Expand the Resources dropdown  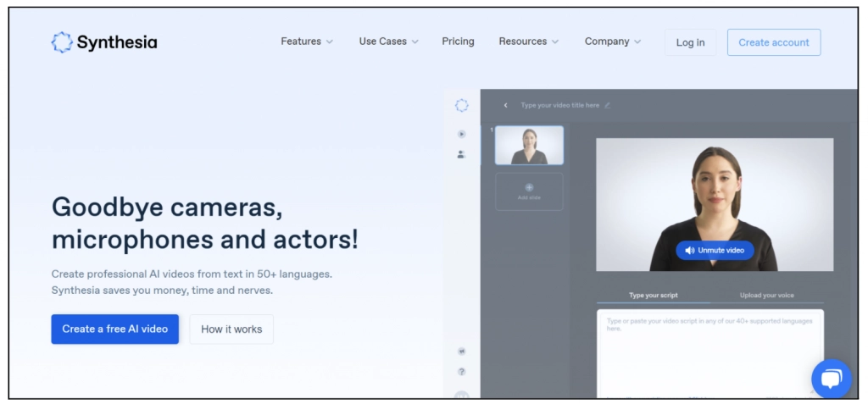[x=529, y=42]
